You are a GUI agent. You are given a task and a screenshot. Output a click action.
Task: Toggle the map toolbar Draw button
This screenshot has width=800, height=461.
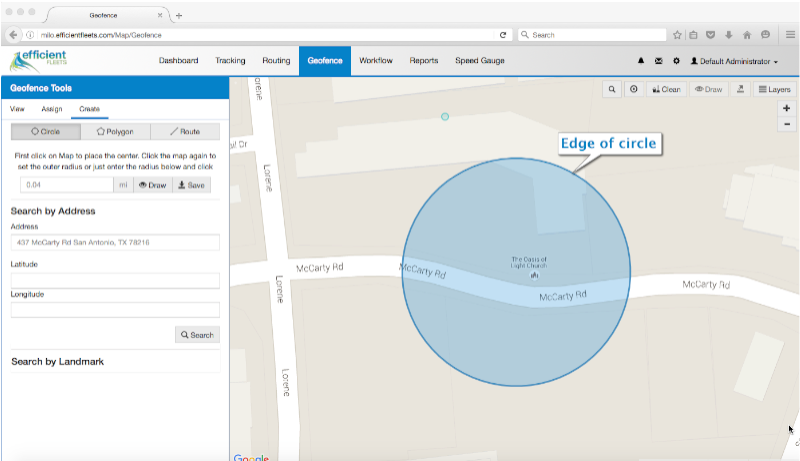click(709, 89)
